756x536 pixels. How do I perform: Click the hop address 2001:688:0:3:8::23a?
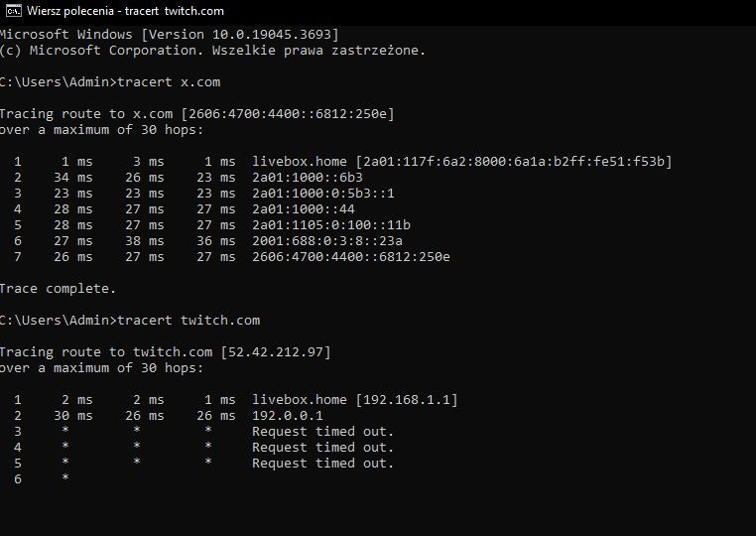327,241
